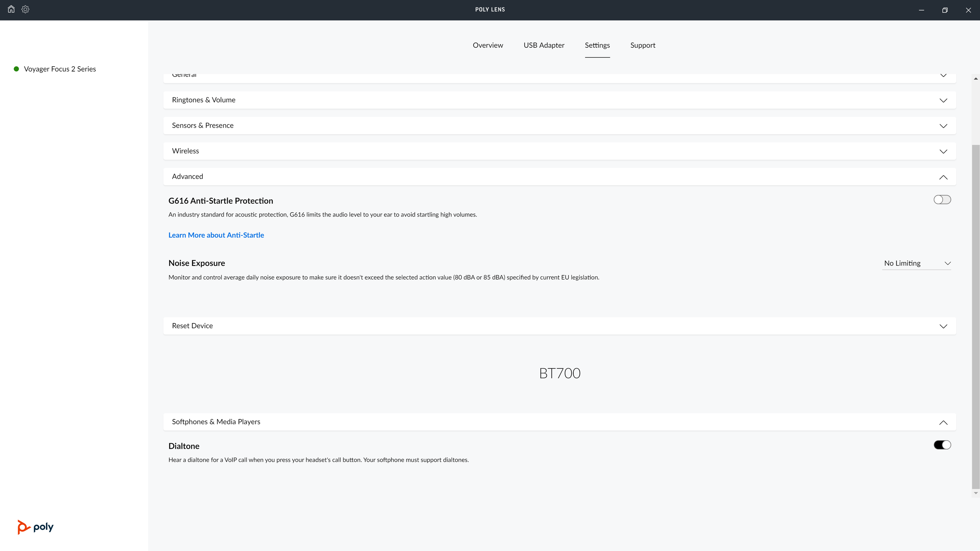Click scrollbar down arrow

click(x=975, y=493)
